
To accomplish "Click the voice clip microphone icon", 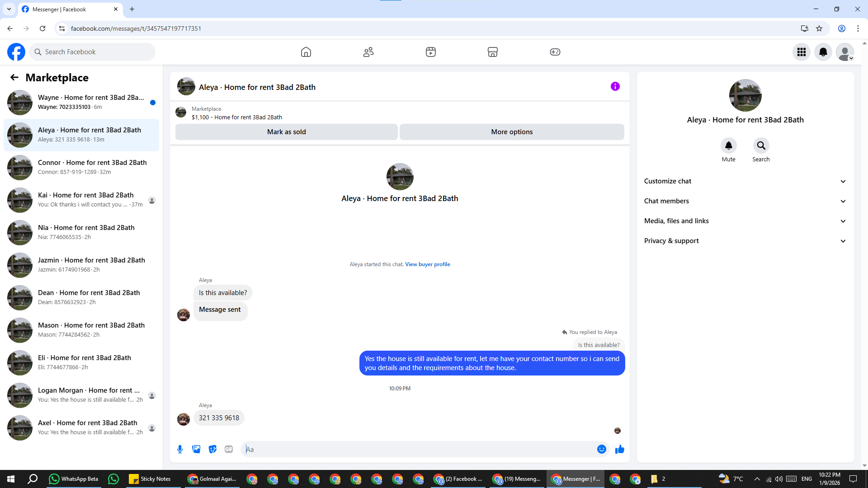I will point(180,449).
